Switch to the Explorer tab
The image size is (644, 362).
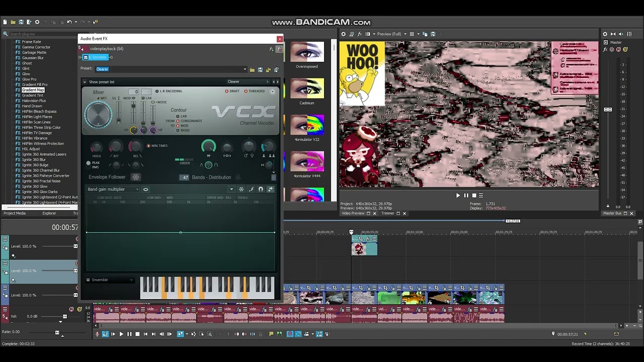pos(49,213)
